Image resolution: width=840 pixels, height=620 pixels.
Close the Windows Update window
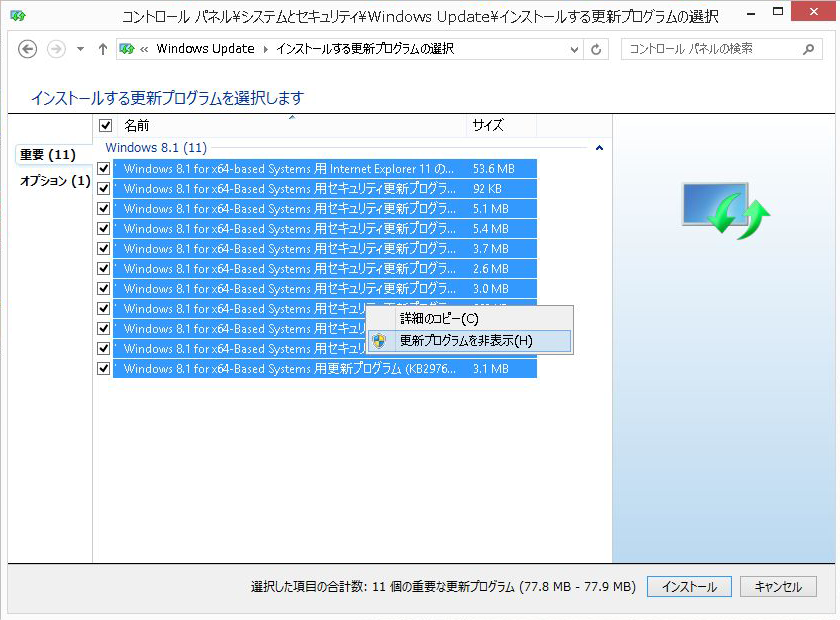click(x=813, y=12)
